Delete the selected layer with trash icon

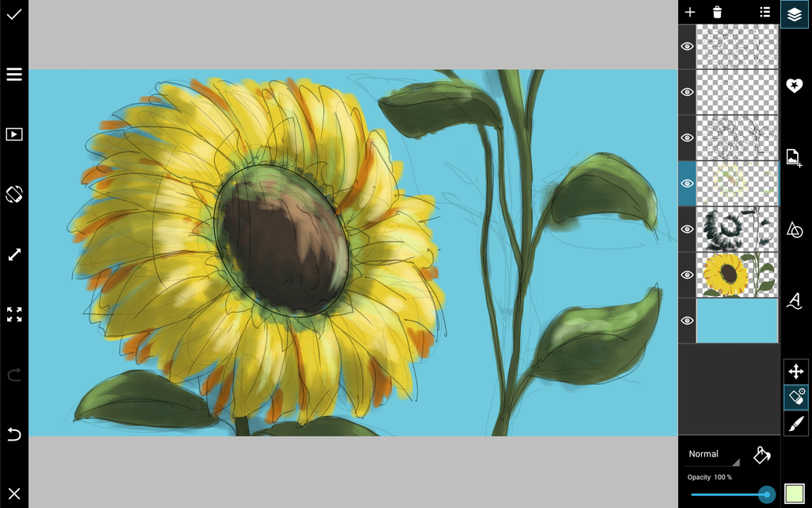click(x=717, y=12)
